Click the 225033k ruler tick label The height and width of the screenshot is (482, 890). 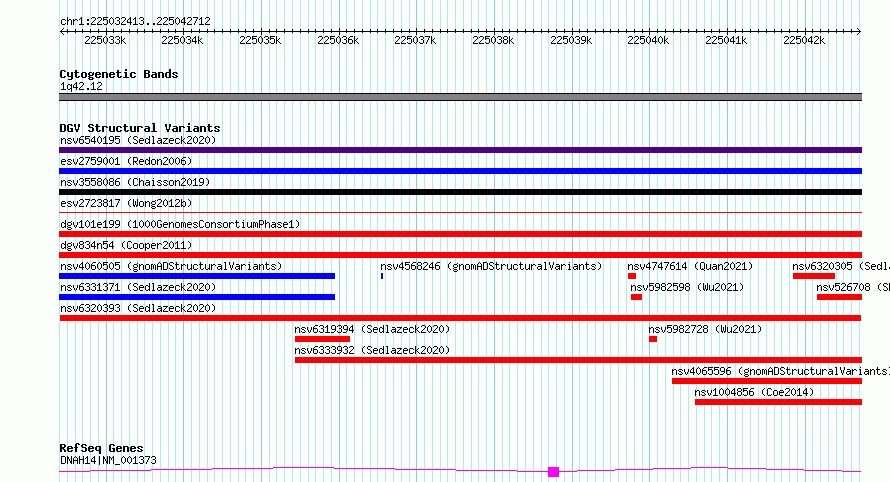pyautogui.click(x=105, y=40)
